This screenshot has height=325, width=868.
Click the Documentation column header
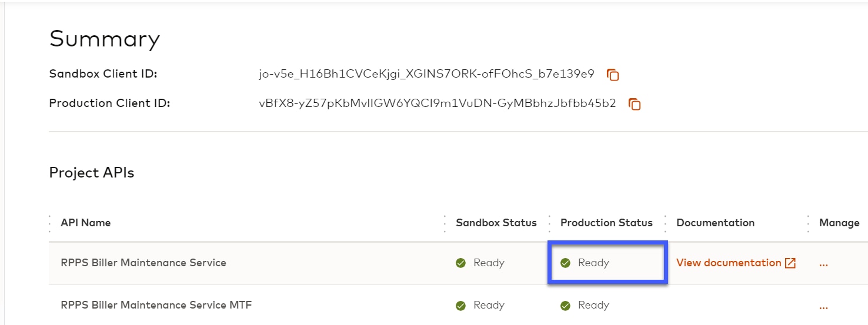pos(715,223)
